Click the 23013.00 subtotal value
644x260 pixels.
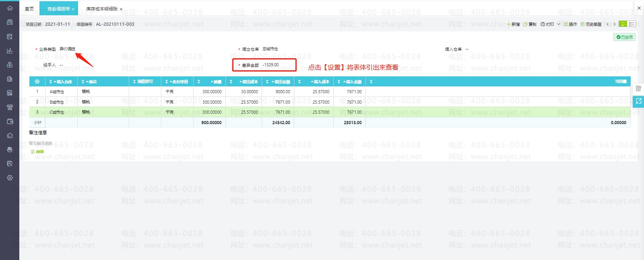(353, 123)
